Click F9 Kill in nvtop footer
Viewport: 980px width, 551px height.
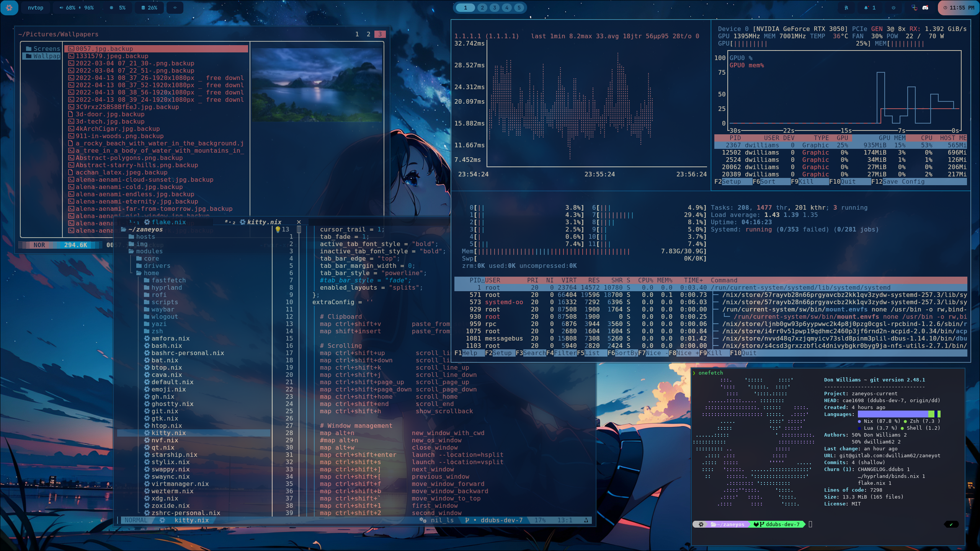point(805,182)
